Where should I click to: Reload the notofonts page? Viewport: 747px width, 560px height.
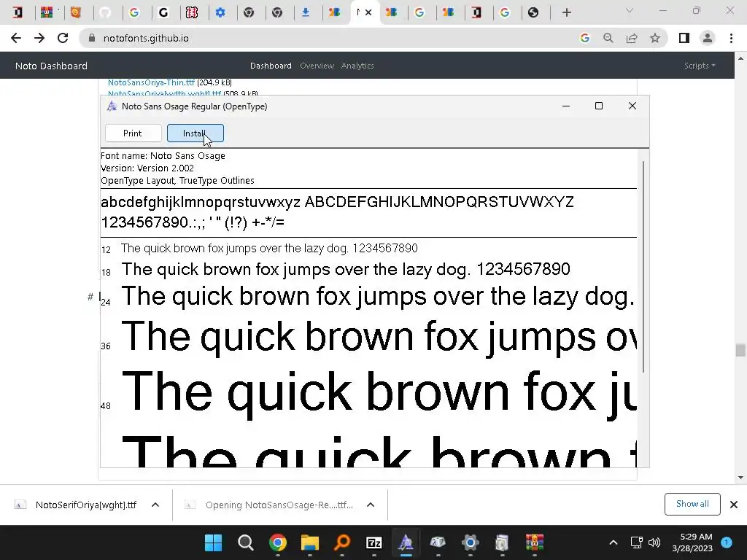click(63, 38)
